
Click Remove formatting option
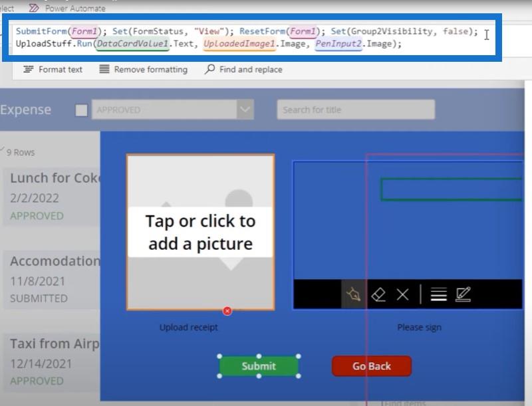click(x=143, y=70)
